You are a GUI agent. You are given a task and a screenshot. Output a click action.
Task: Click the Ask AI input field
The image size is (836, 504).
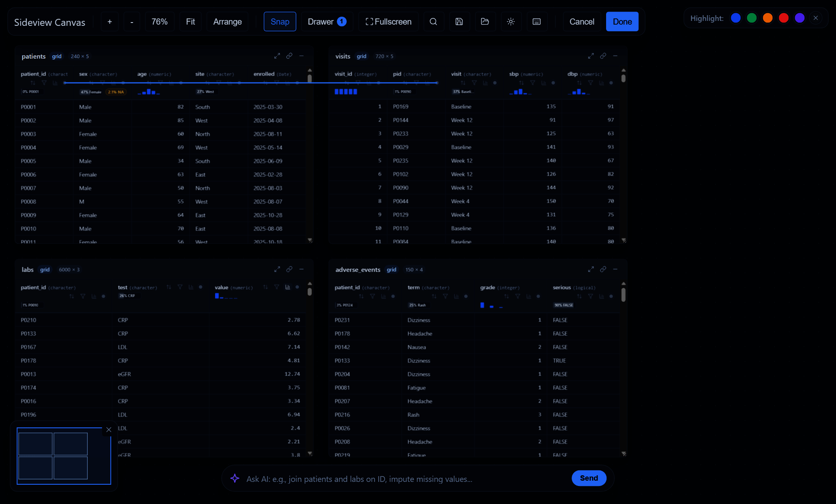click(x=406, y=479)
